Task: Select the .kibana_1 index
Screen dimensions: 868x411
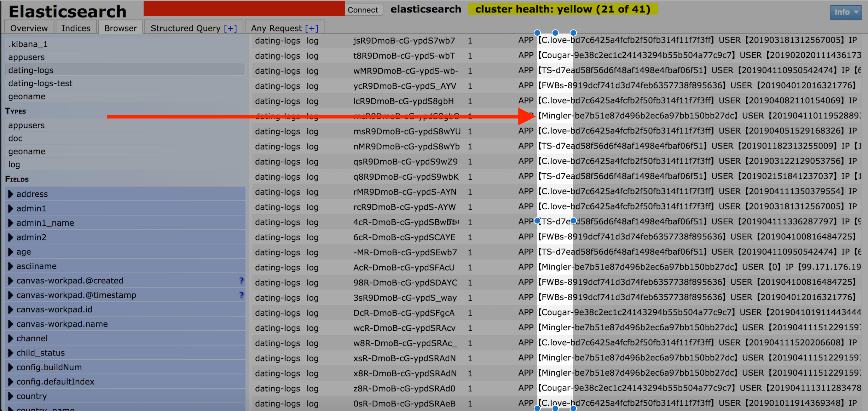Action: 125,44
